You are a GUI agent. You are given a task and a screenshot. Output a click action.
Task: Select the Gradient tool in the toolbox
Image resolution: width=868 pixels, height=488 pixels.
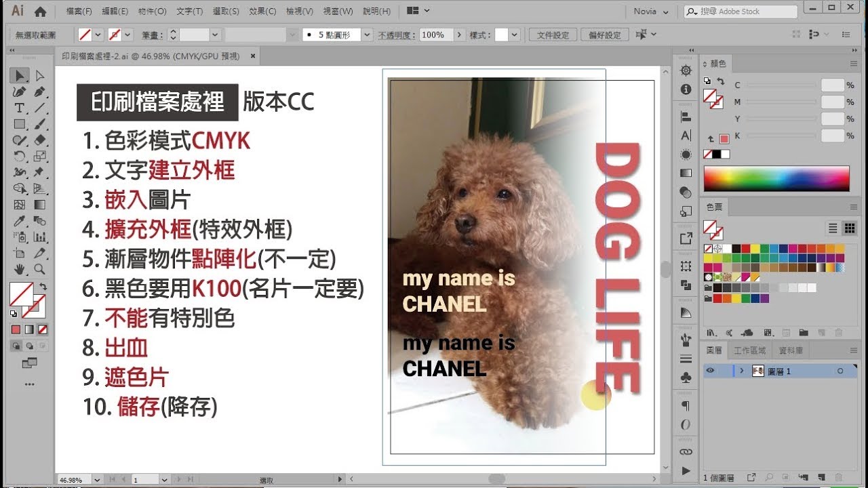39,205
